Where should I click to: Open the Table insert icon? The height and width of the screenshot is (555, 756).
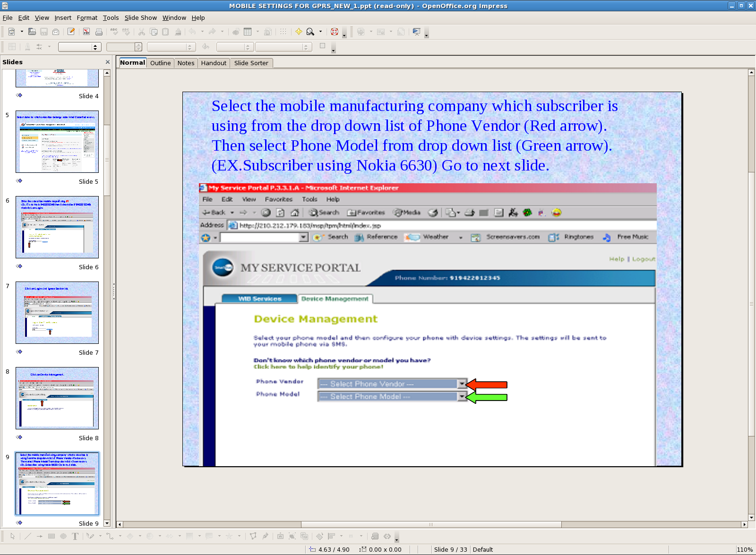click(248, 32)
